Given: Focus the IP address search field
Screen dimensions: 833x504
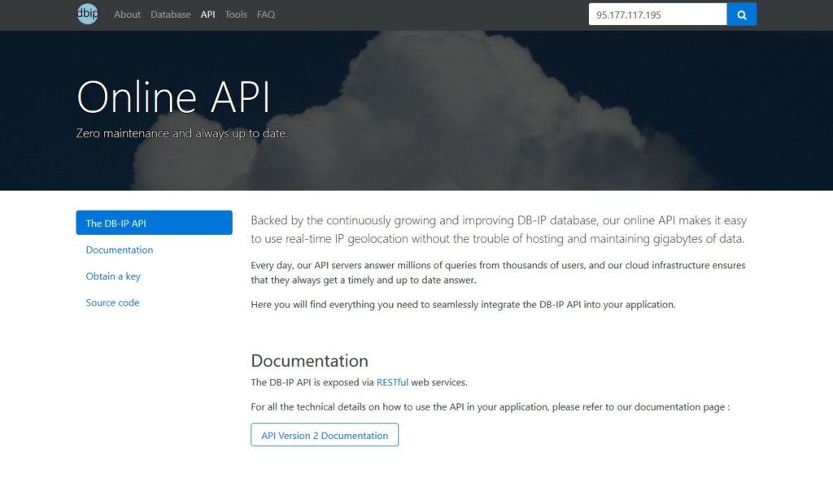Looking at the screenshot, I should [x=657, y=15].
